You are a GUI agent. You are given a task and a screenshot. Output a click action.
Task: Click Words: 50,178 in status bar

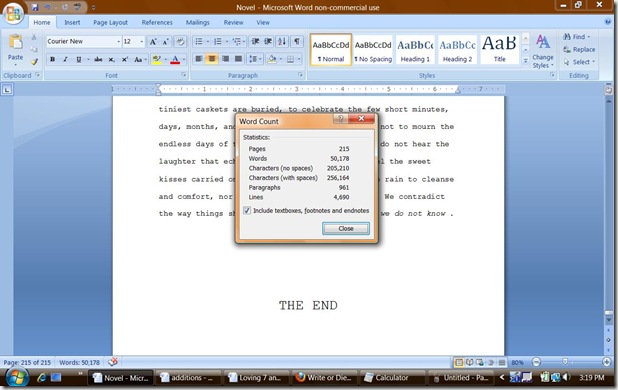(x=79, y=362)
